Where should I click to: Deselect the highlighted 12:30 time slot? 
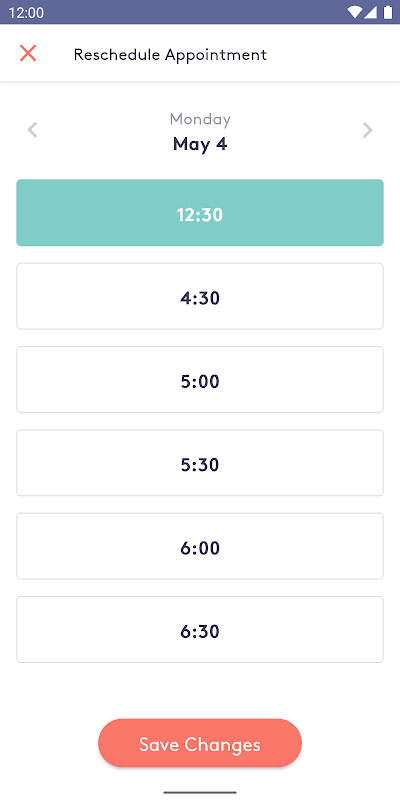point(200,213)
